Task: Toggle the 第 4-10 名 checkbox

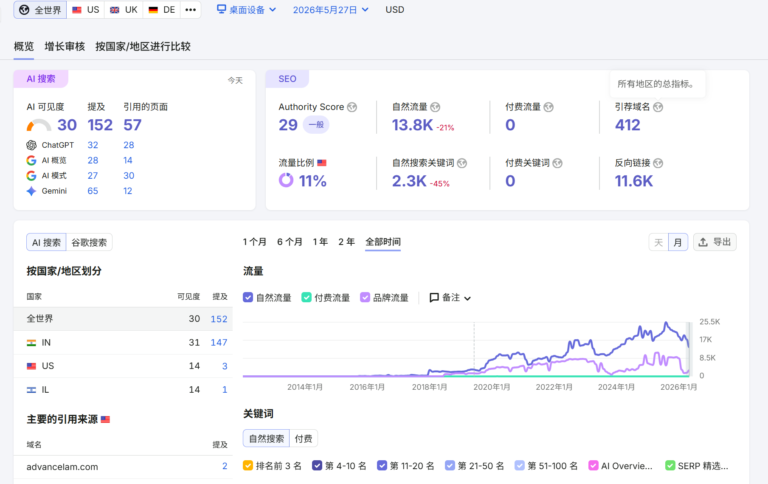Action: coord(317,465)
